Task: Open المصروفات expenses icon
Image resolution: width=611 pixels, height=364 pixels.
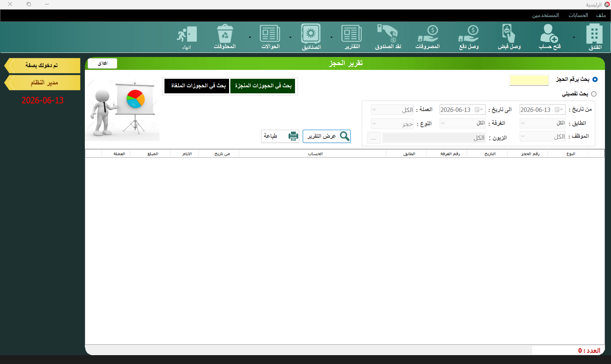Action: point(428,37)
